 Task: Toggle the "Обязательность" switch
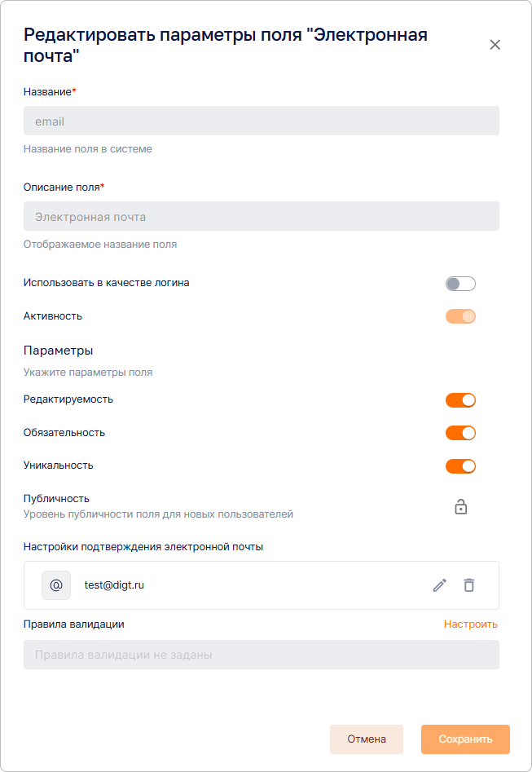460,433
